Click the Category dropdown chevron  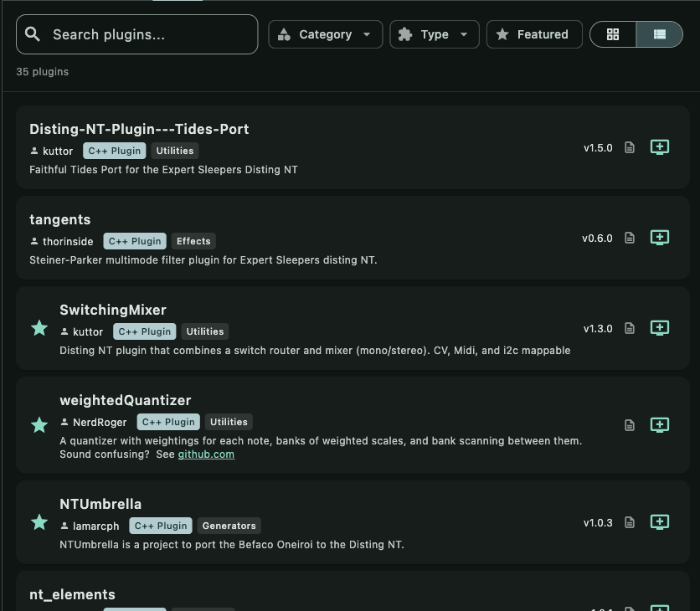pos(367,34)
